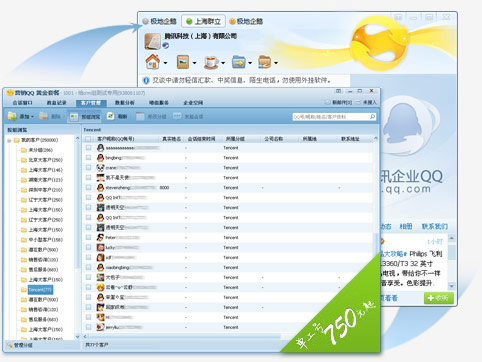Check the 大包子 row checkbox
This screenshot has width=482, height=362.
pyautogui.click(x=88, y=277)
